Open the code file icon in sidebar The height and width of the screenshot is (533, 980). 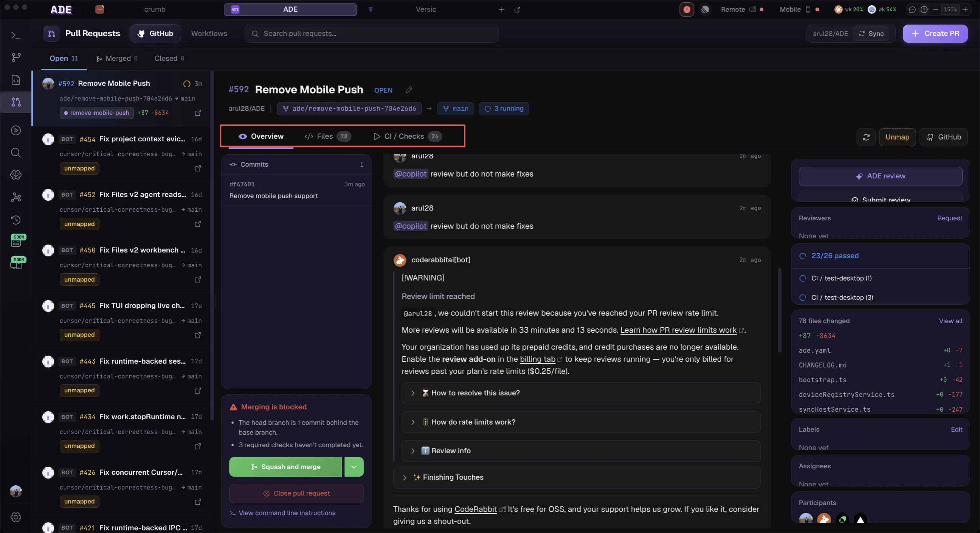click(16, 80)
